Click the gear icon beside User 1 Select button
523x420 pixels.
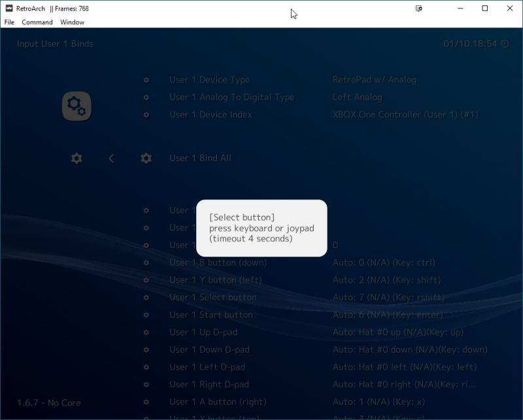tap(145, 297)
